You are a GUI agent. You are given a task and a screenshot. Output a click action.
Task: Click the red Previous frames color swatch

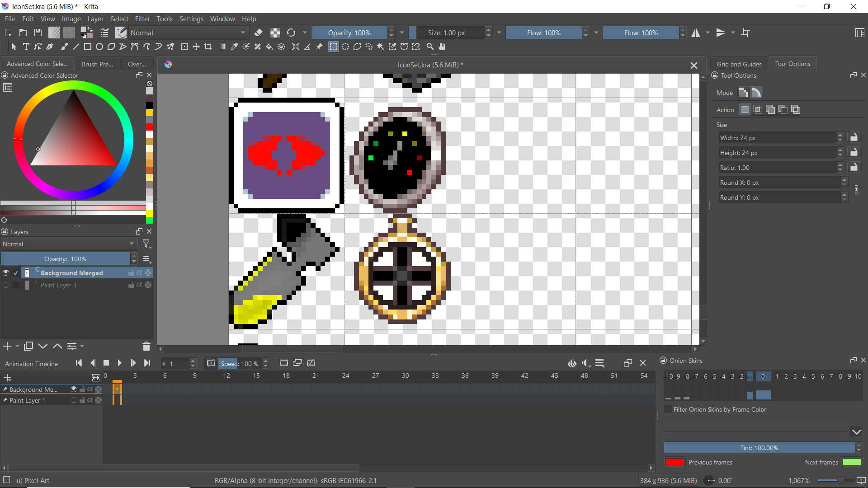click(x=674, y=462)
